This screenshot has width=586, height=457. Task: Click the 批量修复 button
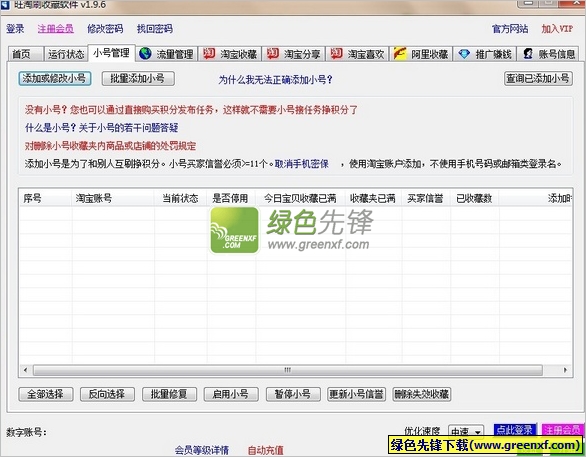tap(169, 394)
